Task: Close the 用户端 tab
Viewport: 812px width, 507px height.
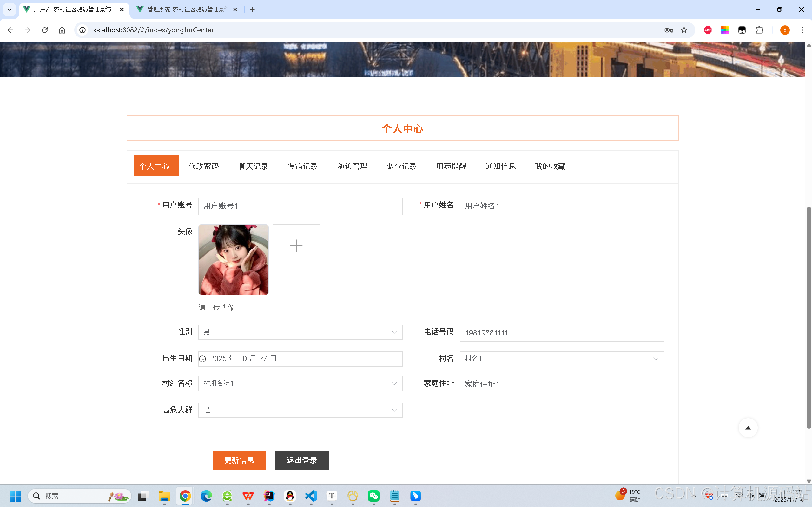Action: pos(122,10)
